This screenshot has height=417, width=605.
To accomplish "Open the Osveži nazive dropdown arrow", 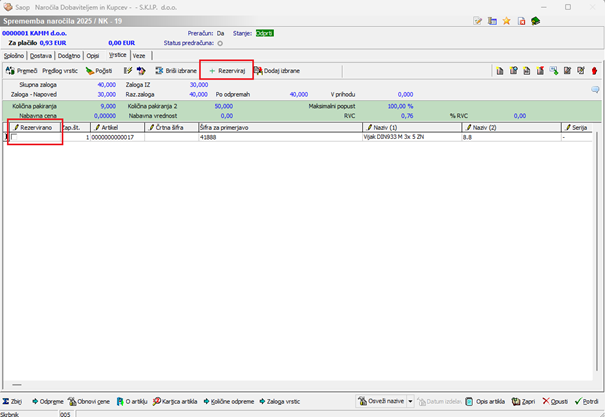I will [410, 401].
